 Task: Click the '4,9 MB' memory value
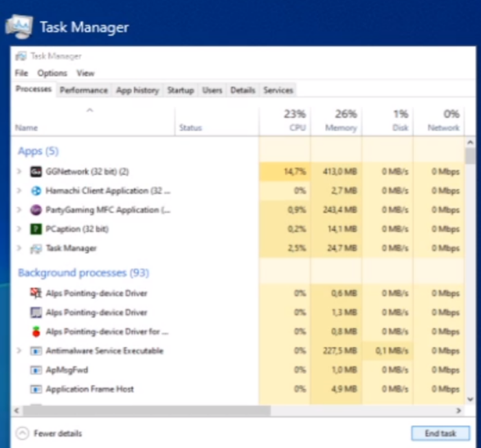coord(344,389)
